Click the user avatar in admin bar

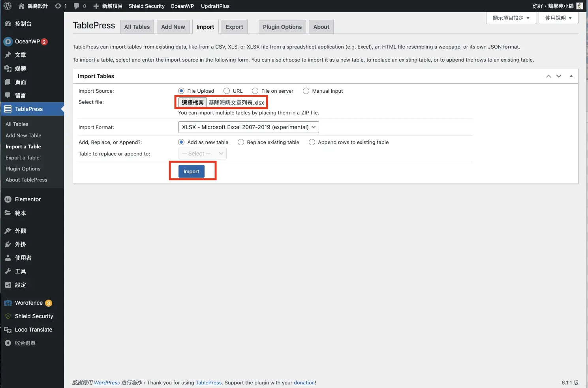pyautogui.click(x=580, y=6)
